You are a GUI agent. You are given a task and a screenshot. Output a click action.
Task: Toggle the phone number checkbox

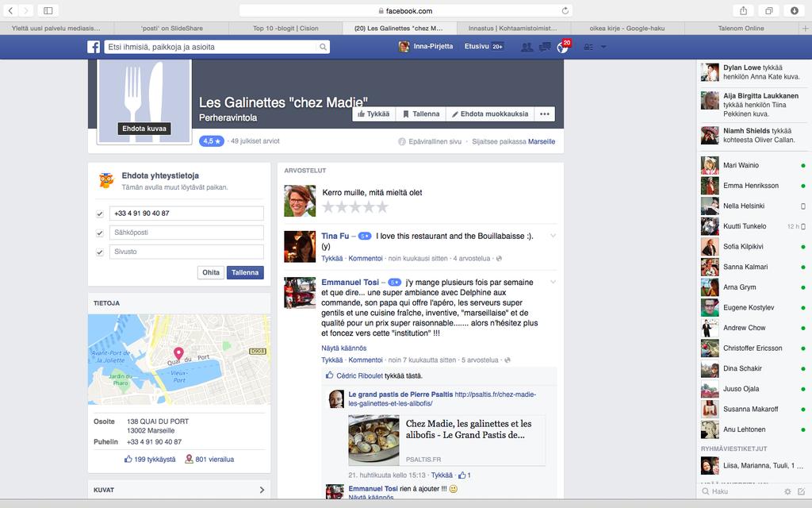click(x=100, y=214)
